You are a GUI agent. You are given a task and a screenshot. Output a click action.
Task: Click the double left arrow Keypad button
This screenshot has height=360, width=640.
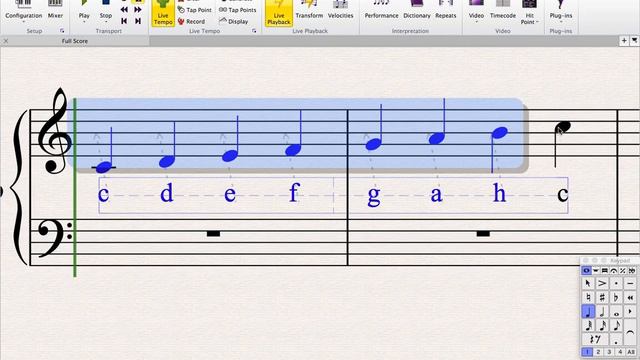coord(630,297)
